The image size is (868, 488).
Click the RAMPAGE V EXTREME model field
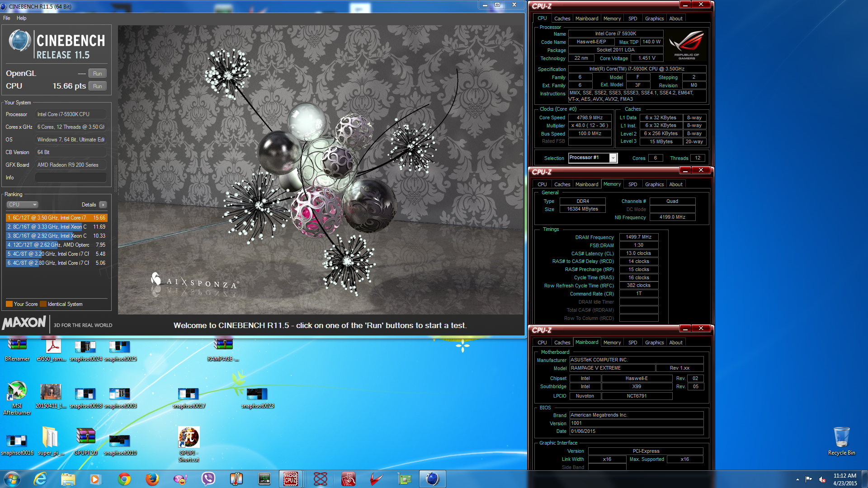[x=612, y=368]
